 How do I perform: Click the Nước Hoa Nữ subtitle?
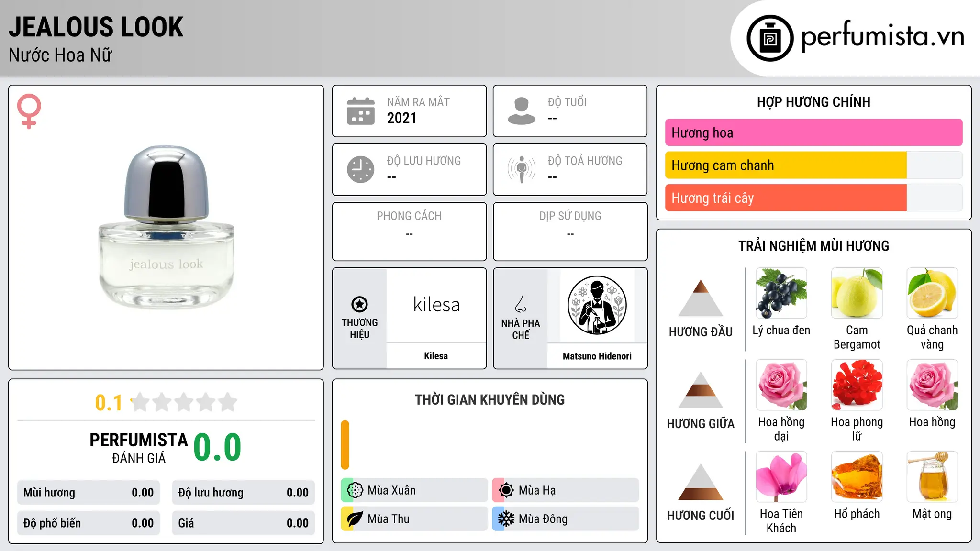tap(60, 55)
